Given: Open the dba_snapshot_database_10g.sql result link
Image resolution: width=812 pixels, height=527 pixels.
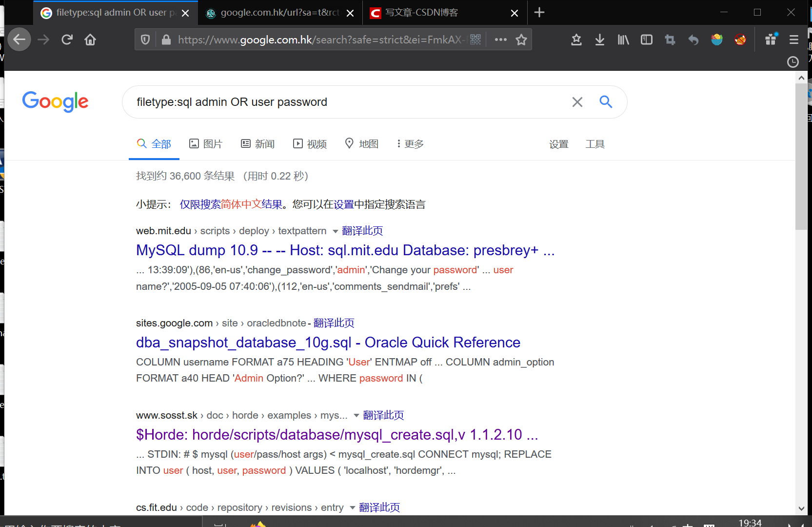Looking at the screenshot, I should (328, 342).
